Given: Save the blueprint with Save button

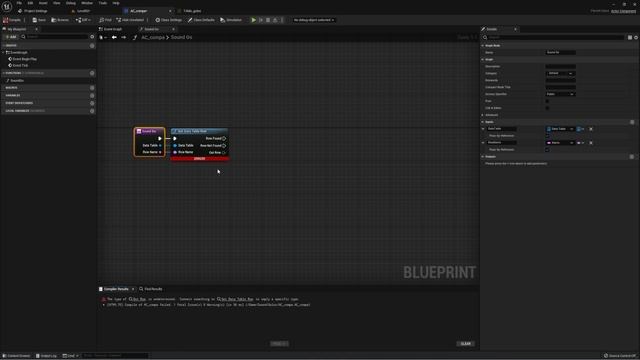Looking at the screenshot, I should (39, 20).
